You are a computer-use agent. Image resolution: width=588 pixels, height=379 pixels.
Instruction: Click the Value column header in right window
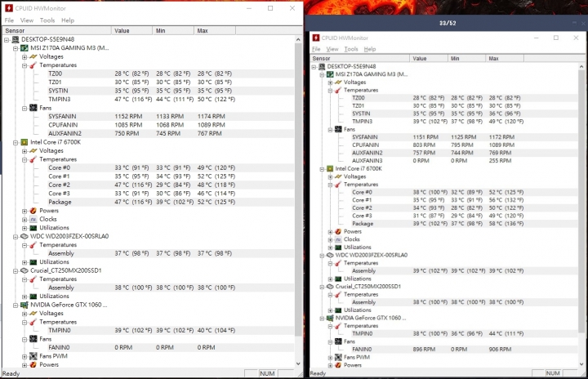(x=429, y=59)
